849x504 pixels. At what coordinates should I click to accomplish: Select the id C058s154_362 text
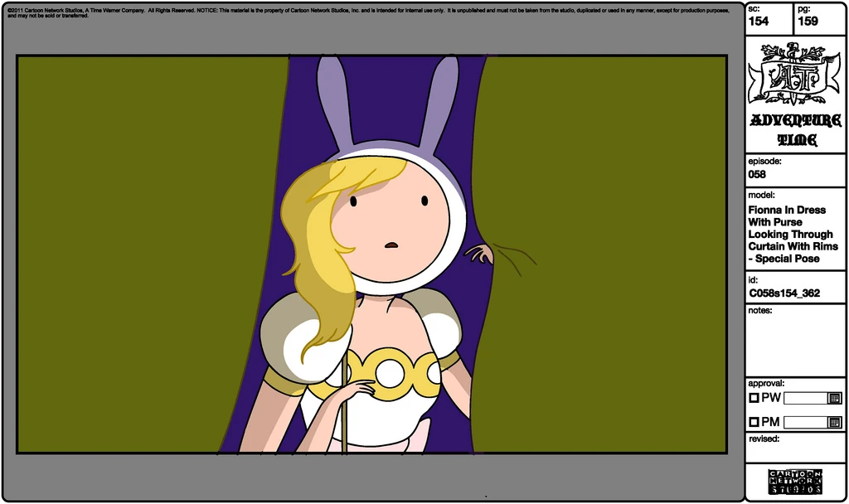tap(784, 293)
